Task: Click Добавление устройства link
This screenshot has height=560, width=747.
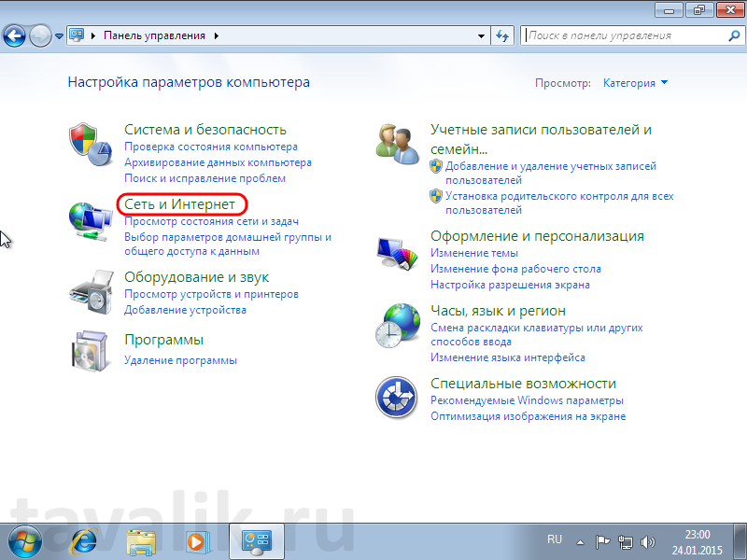Action: click(185, 310)
